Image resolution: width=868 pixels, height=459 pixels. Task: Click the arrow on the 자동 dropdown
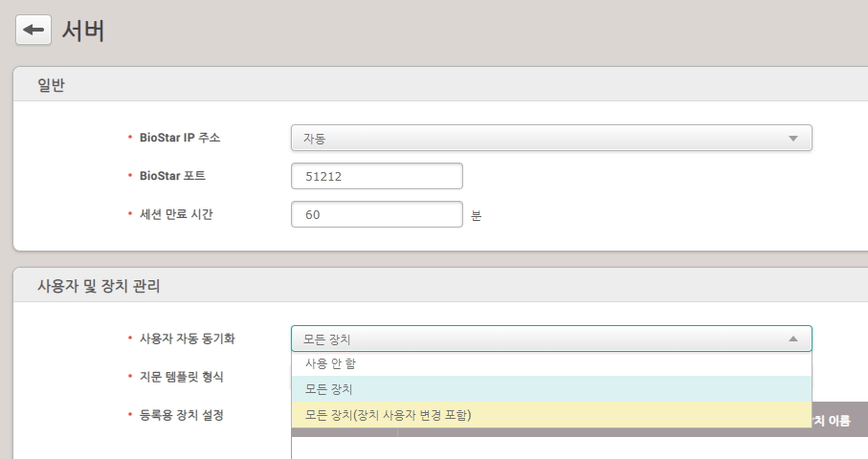tap(792, 139)
